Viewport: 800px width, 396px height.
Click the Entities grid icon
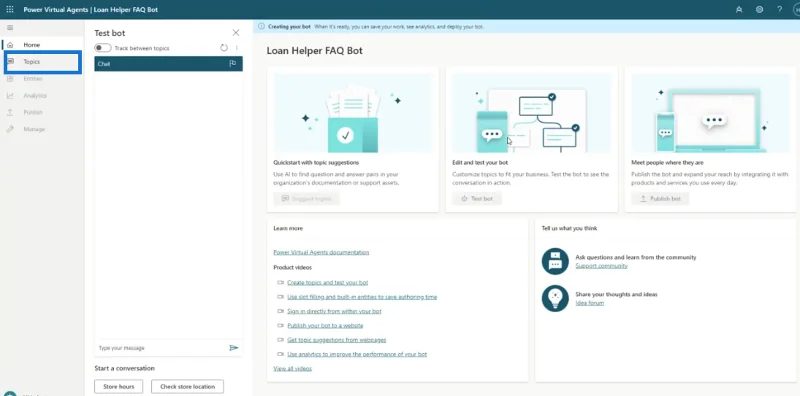tap(10, 79)
